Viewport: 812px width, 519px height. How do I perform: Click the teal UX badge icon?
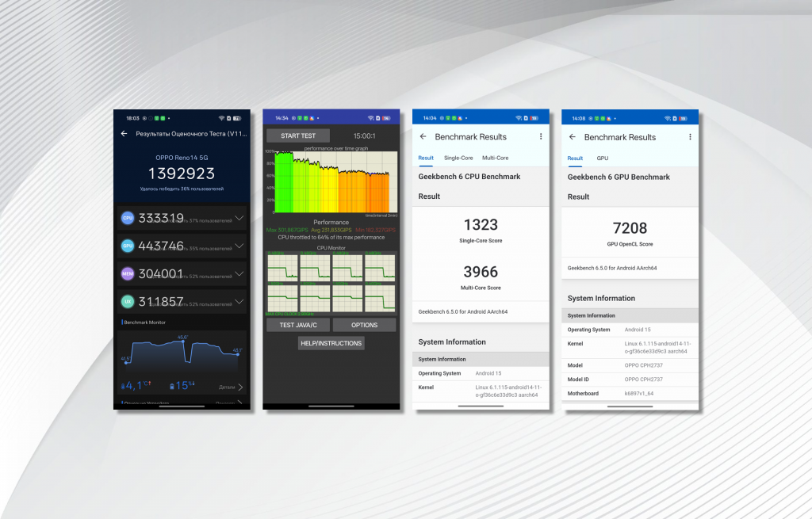pos(128,302)
